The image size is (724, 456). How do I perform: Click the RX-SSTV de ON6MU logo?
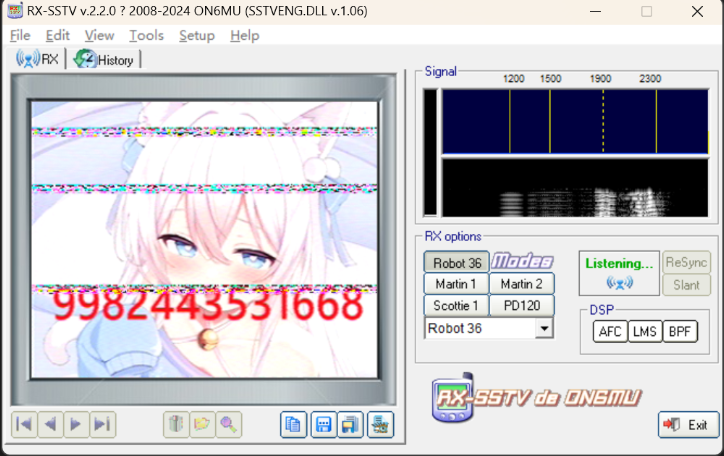pyautogui.click(x=536, y=397)
